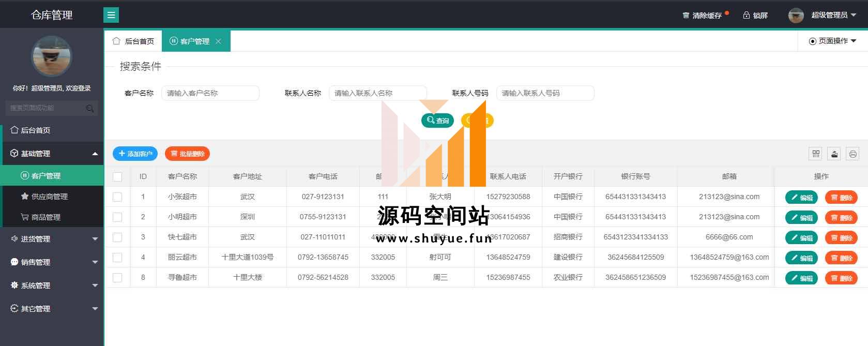Screen dimensions: 868x346
Task: Delete the 快七超市 customer
Action: (x=841, y=237)
